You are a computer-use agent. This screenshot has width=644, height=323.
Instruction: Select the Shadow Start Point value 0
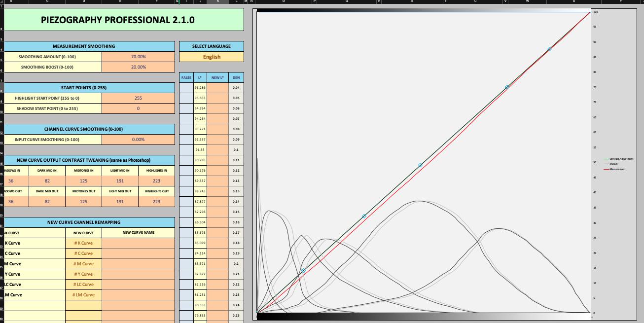[x=139, y=108]
